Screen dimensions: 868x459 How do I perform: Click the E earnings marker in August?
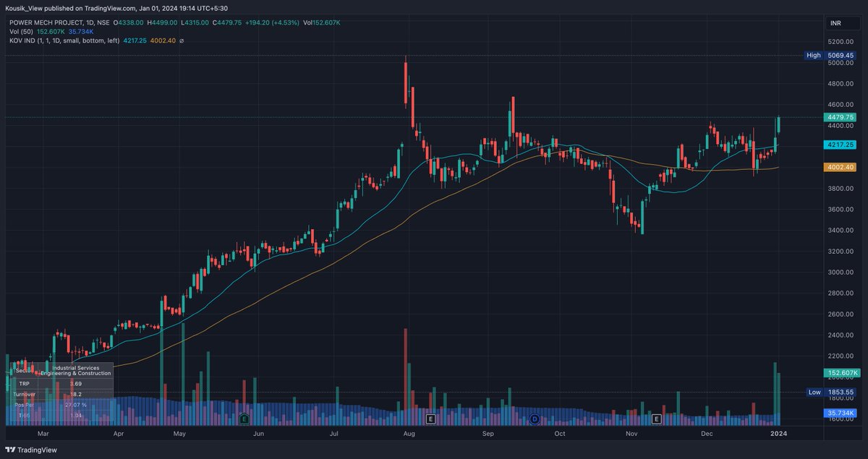(x=430, y=419)
